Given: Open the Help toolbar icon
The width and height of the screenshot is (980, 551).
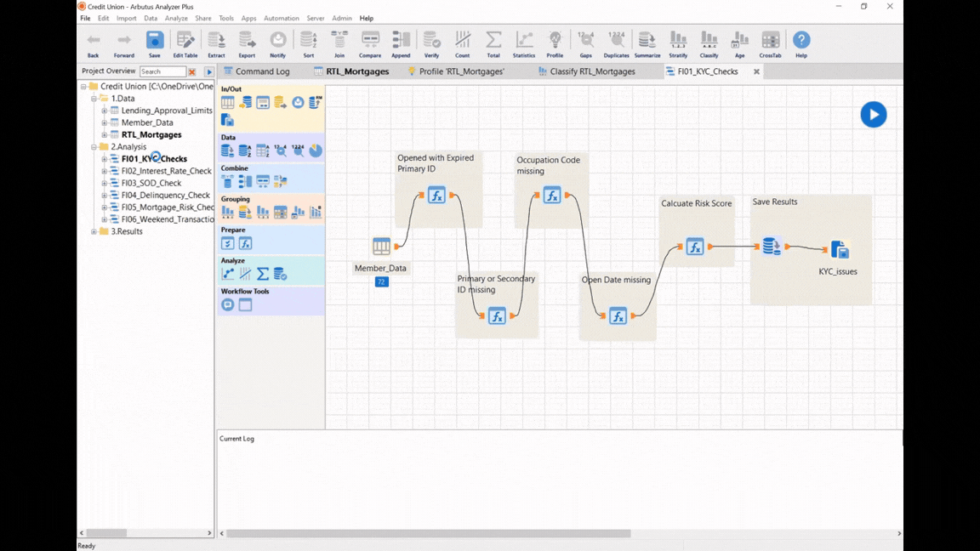Looking at the screenshot, I should point(801,43).
